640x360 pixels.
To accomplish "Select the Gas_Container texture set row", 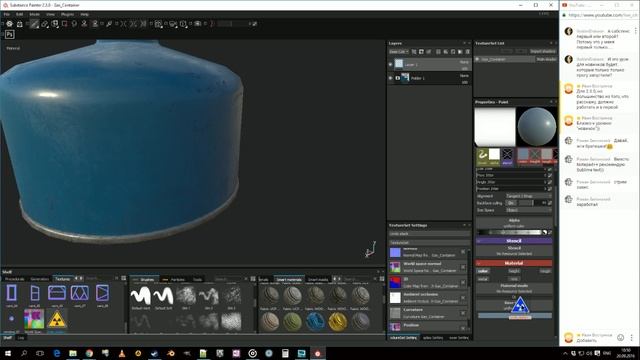I will coord(504,59).
